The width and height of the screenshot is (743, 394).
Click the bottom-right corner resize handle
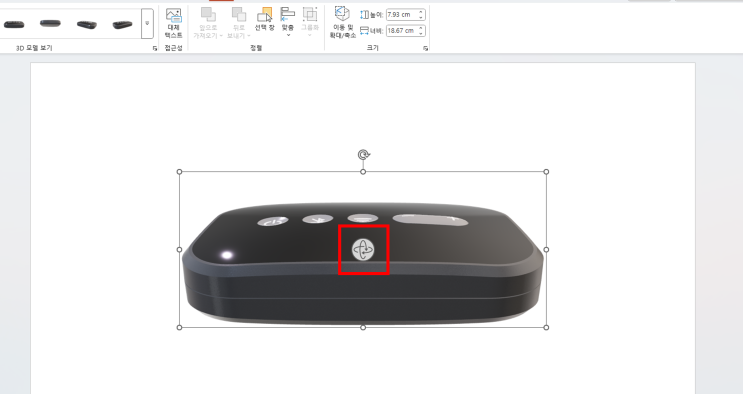[546, 327]
